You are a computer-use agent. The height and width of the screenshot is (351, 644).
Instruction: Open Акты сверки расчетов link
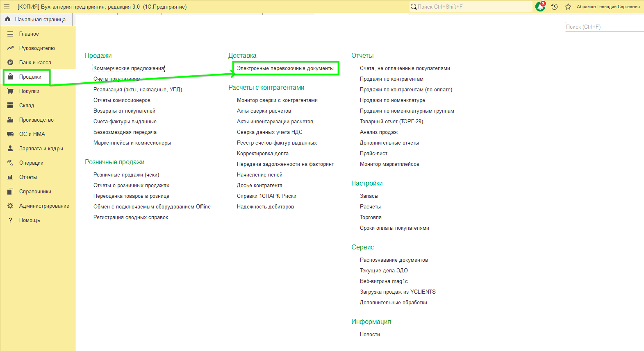tap(264, 111)
